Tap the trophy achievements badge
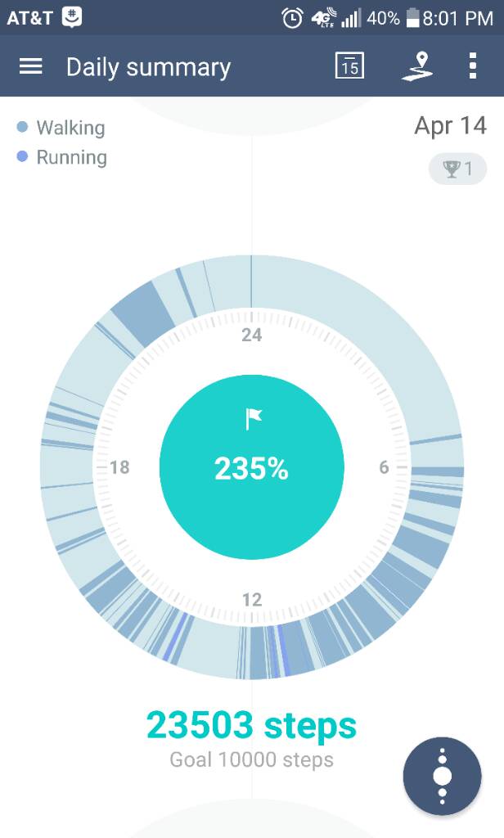 457,169
